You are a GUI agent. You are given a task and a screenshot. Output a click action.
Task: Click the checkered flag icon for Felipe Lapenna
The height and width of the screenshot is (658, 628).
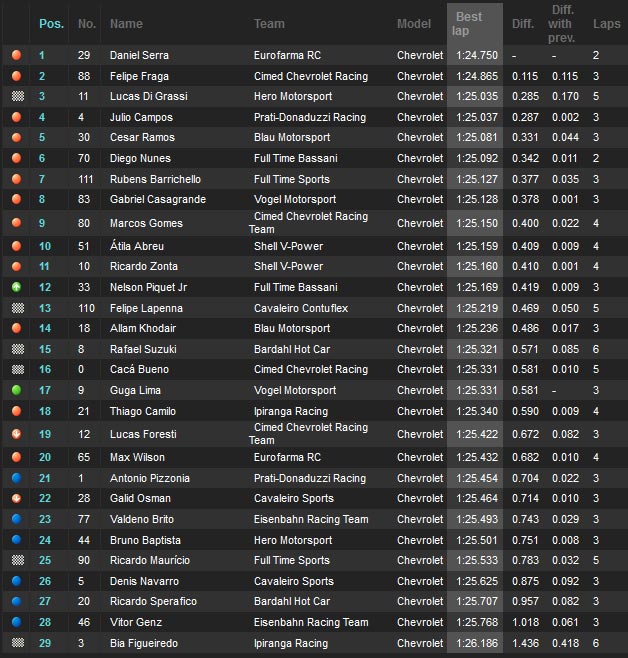[x=17, y=308]
